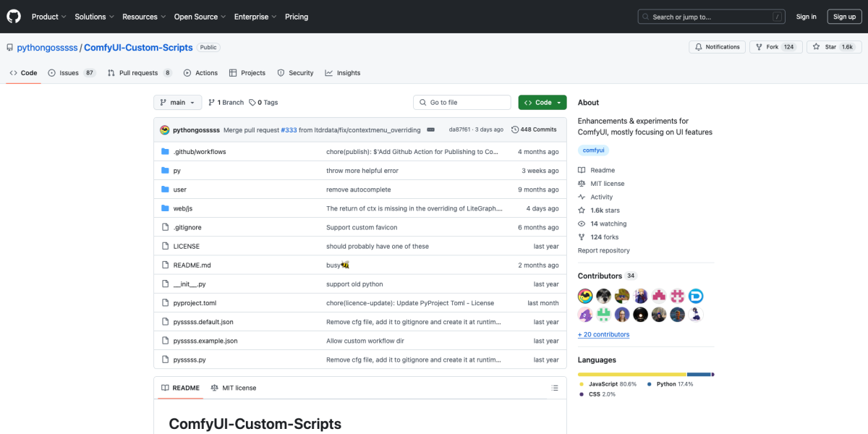Click the Fork repository icon

point(759,47)
